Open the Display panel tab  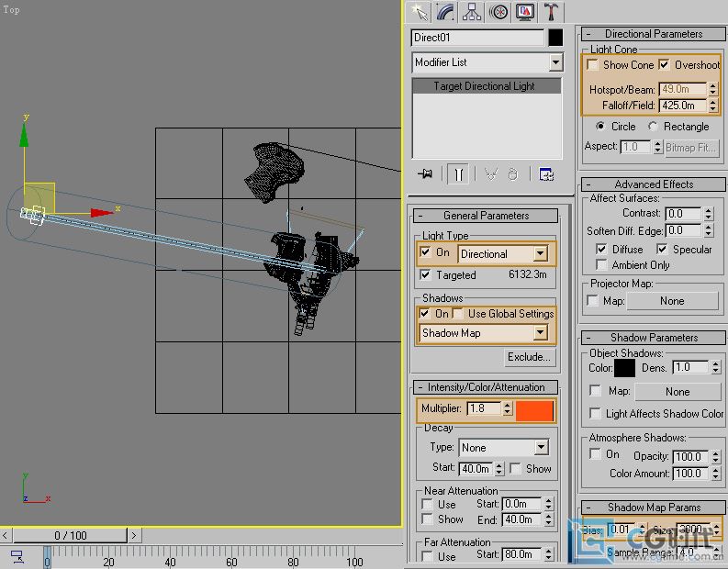524,12
